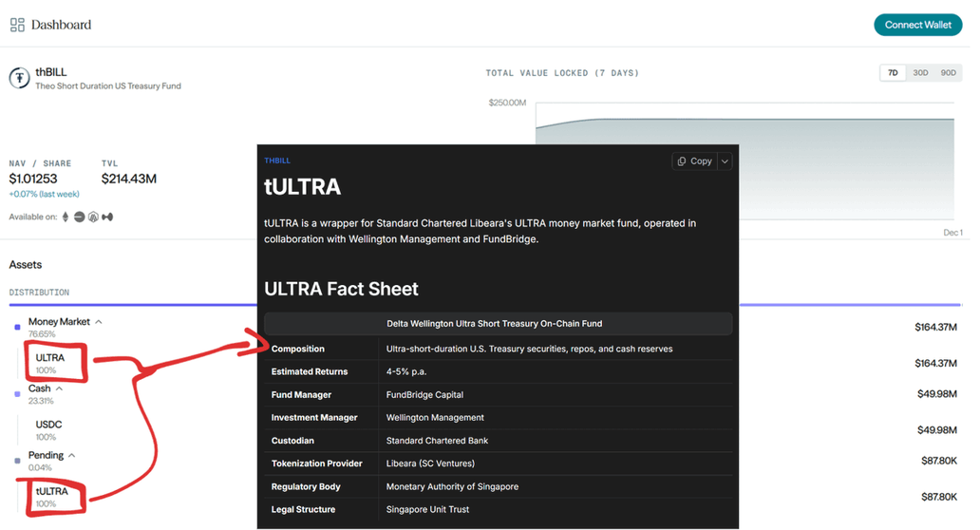
Task: Click the Arbitrum chain icon
Action: (93, 217)
